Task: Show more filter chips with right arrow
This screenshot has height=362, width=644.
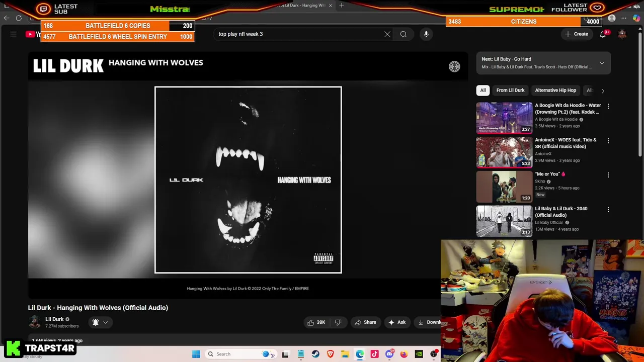Action: [603, 90]
